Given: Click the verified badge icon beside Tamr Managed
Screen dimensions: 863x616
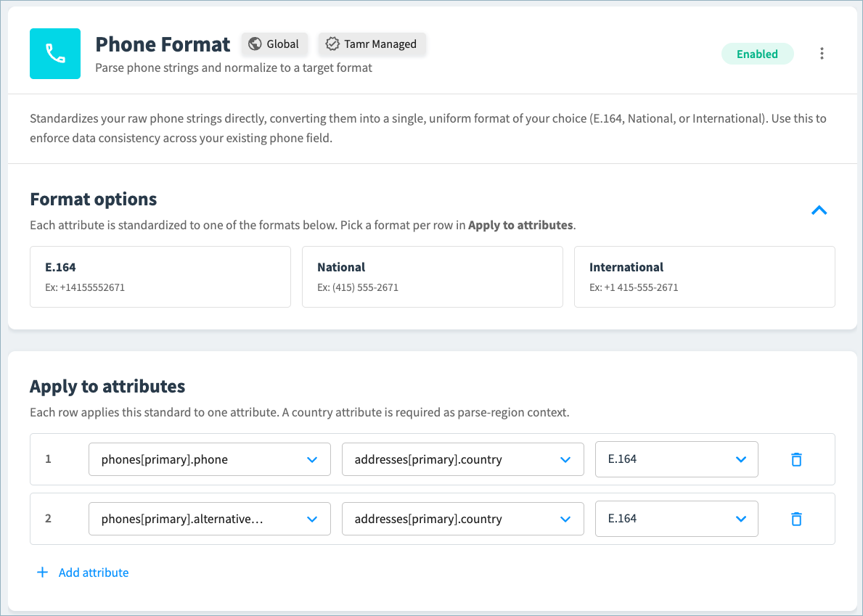Looking at the screenshot, I should 332,44.
